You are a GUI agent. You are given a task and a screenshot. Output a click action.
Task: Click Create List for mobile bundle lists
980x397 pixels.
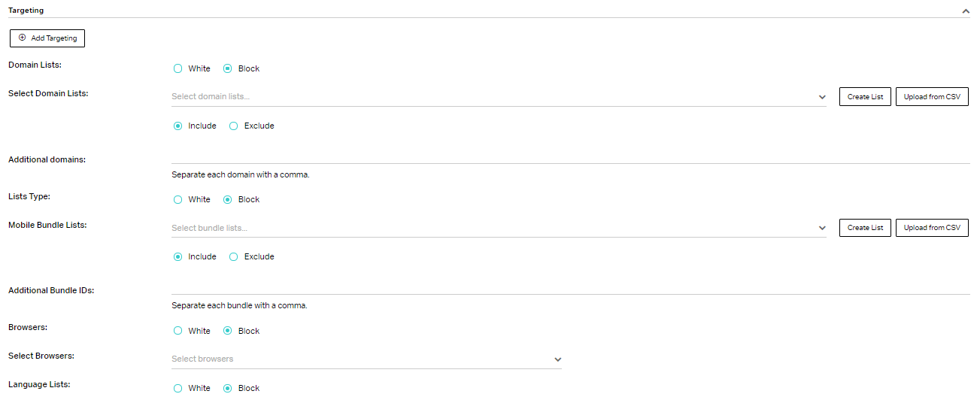pos(865,227)
